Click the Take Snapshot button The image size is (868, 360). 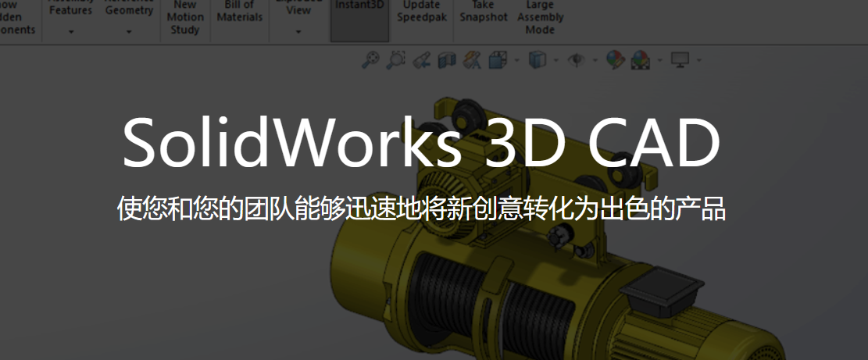[484, 11]
